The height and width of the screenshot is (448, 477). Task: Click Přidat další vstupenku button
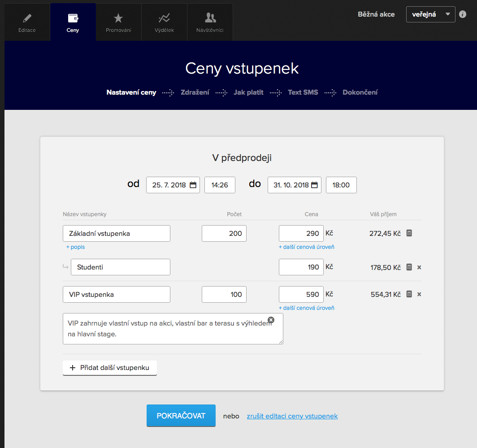[x=110, y=368]
